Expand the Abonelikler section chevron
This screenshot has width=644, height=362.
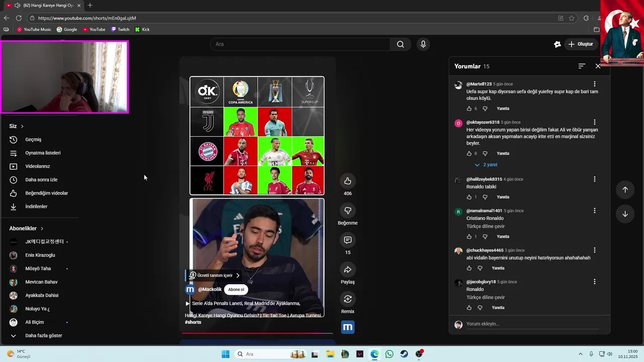tap(42, 228)
